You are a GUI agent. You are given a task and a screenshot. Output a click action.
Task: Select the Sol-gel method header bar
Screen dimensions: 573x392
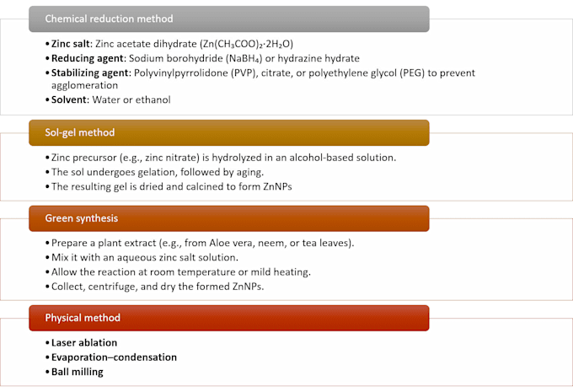[x=229, y=132]
